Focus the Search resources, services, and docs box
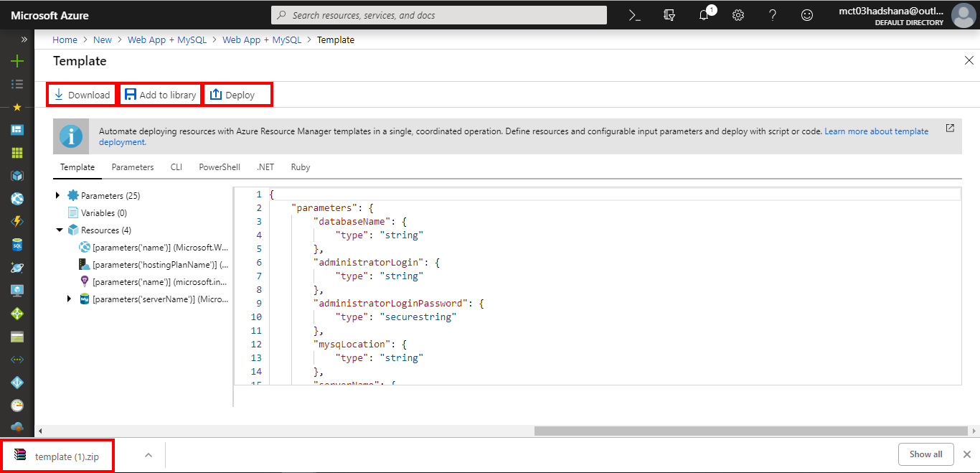Viewport: 980px width, 473px height. pyautogui.click(x=439, y=15)
